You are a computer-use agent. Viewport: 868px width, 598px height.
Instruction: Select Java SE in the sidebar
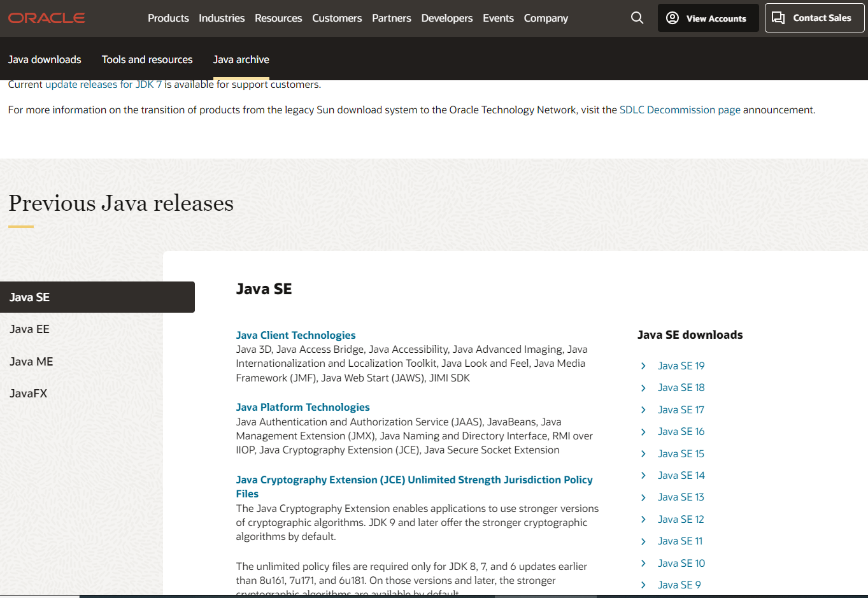click(x=97, y=297)
